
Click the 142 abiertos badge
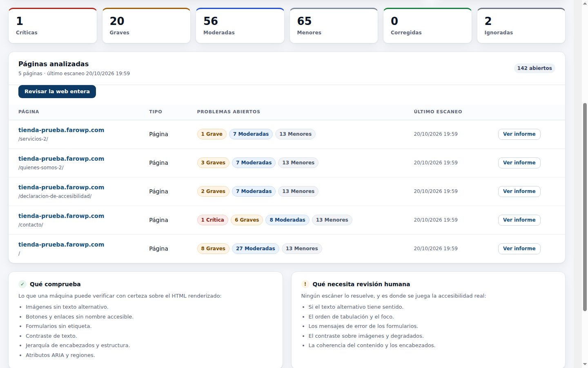coord(535,68)
